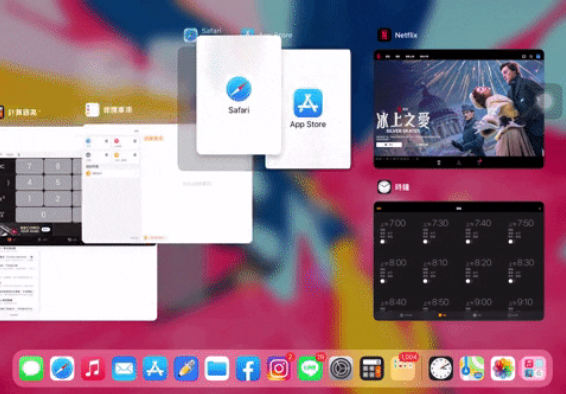The image size is (566, 394).
Task: Toggle the 7:30 alarm switch
Action: pos(425,241)
